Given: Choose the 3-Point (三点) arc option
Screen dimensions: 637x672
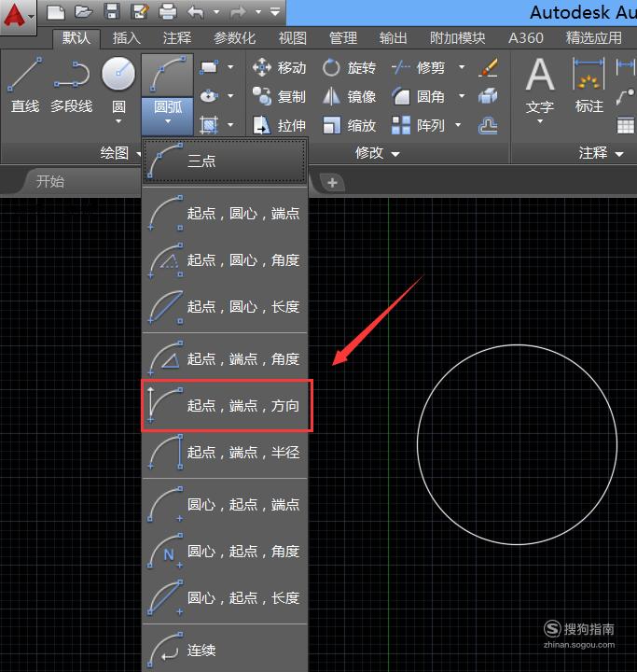Looking at the screenshot, I should pos(225,161).
